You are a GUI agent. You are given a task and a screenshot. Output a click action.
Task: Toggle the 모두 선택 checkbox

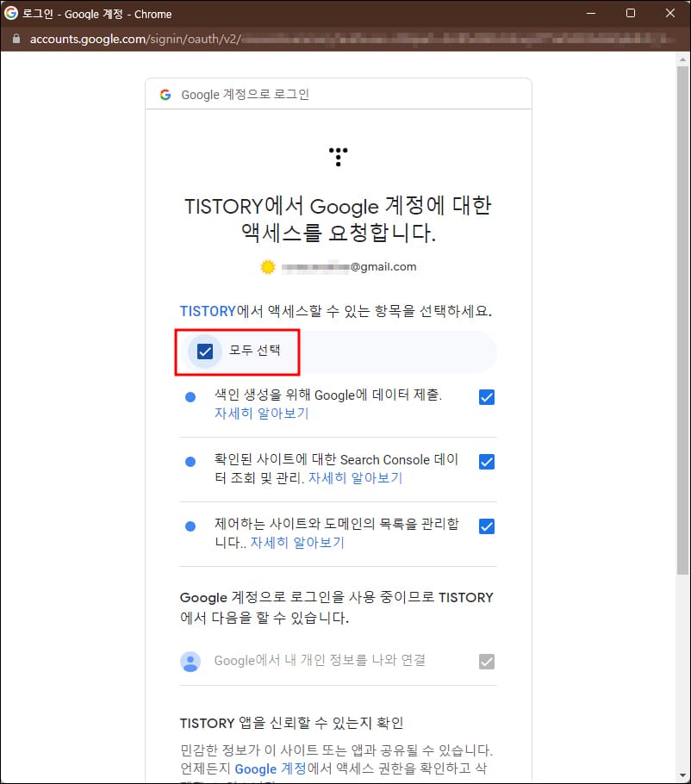click(x=205, y=352)
